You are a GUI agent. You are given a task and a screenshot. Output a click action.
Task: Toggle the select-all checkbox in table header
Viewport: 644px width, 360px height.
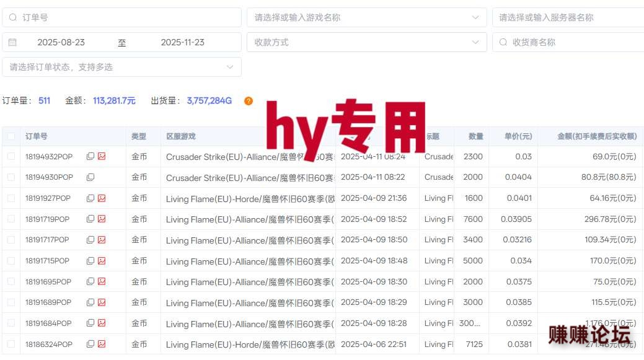pos(11,136)
